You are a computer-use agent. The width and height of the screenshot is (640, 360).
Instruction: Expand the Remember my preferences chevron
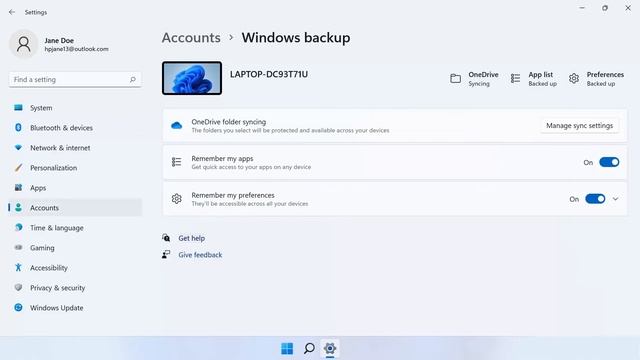point(616,199)
